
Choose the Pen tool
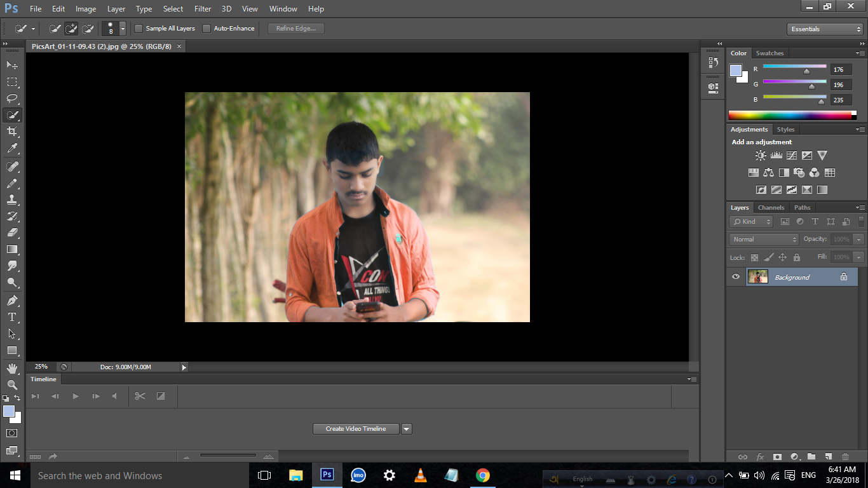click(x=12, y=300)
